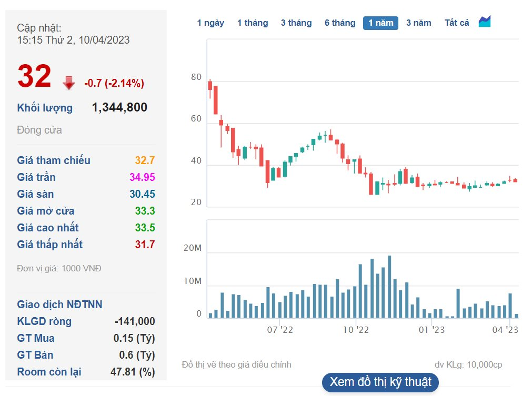Click the area chart icon
Image resolution: width=532 pixels, height=396 pixels.
(484, 22)
